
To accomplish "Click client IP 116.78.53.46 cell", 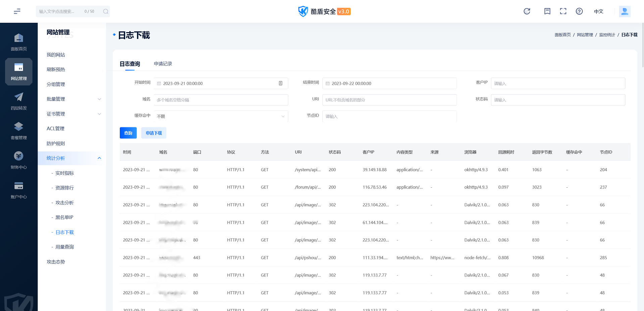I will coord(375,187).
